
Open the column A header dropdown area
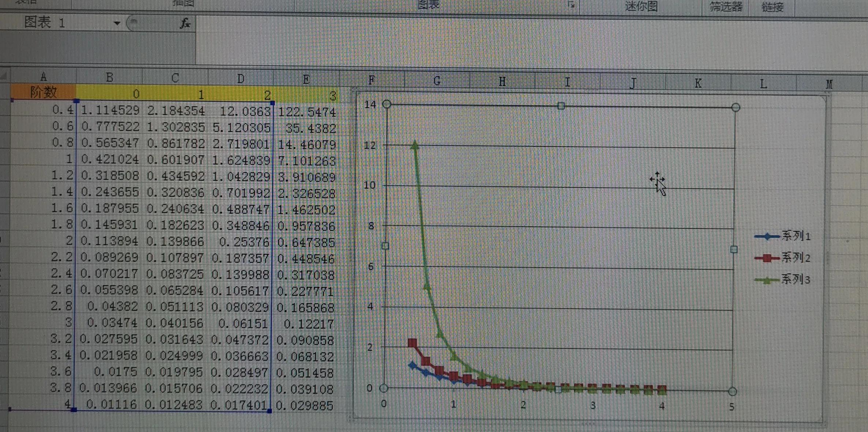(x=43, y=77)
